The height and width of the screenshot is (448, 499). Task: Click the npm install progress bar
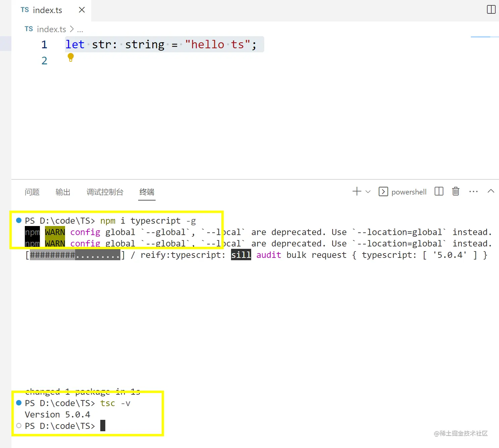coord(75,255)
